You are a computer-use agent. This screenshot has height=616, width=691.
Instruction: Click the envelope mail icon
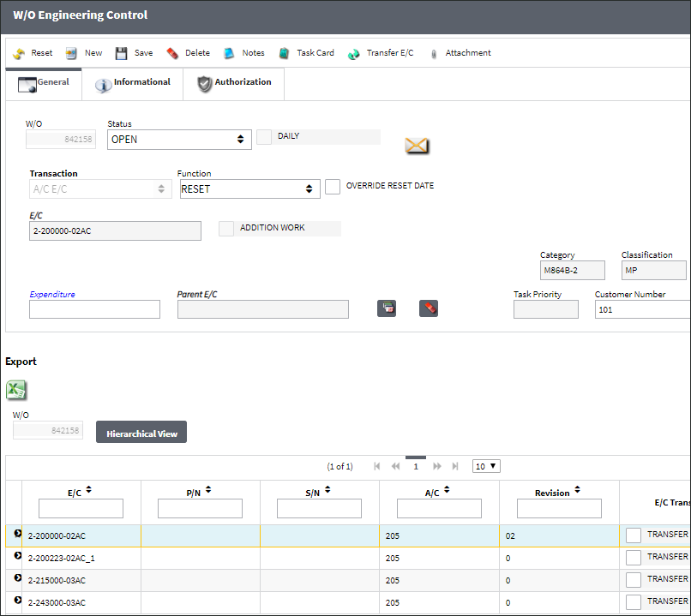pos(417,146)
